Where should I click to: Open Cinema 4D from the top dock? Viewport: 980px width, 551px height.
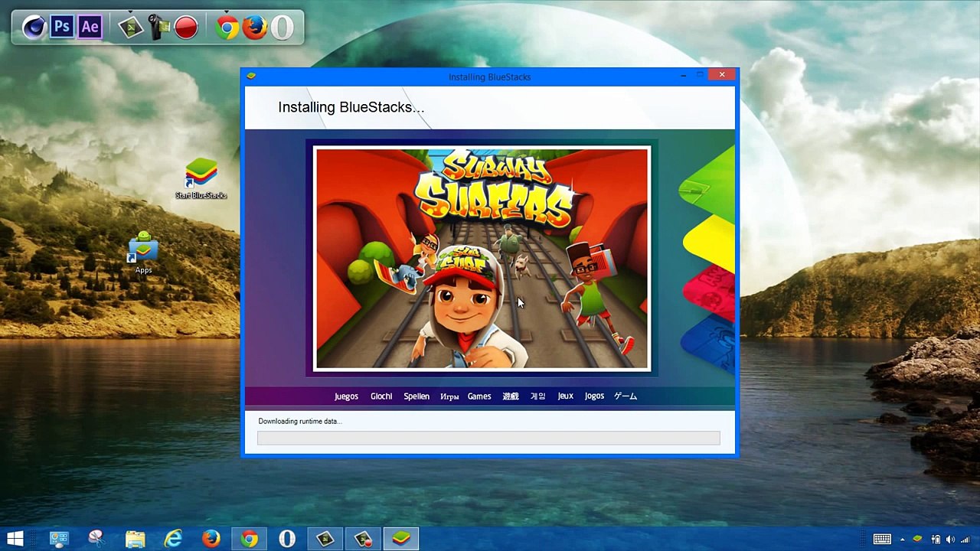tap(33, 28)
